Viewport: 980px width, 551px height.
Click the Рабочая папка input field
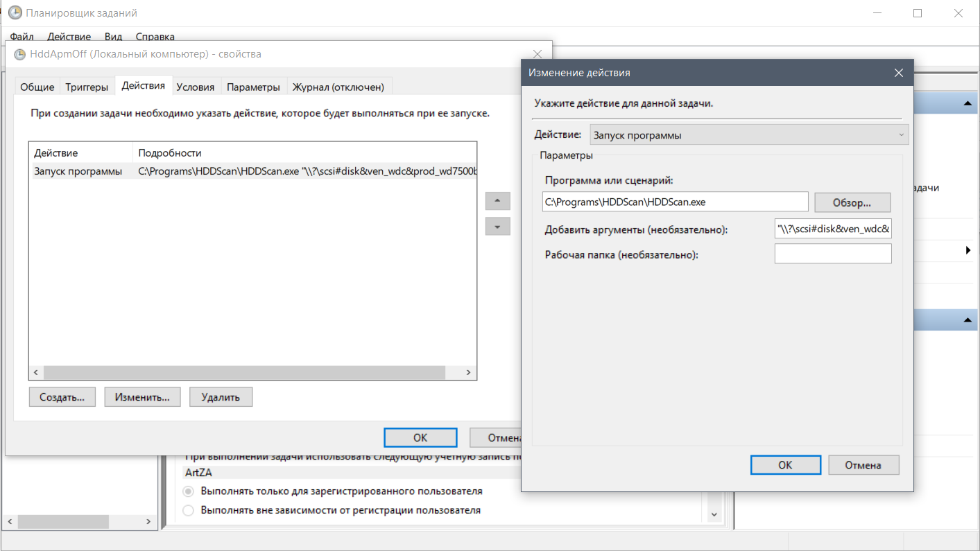[x=833, y=254]
